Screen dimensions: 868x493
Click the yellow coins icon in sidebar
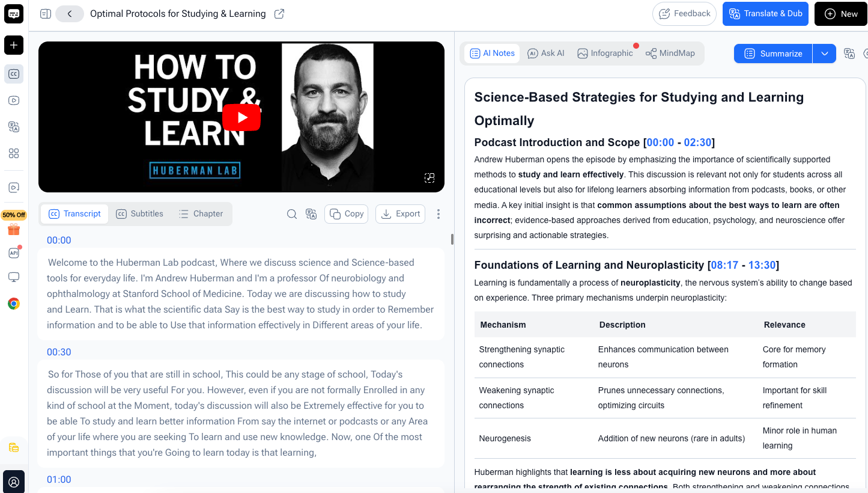[x=14, y=448]
